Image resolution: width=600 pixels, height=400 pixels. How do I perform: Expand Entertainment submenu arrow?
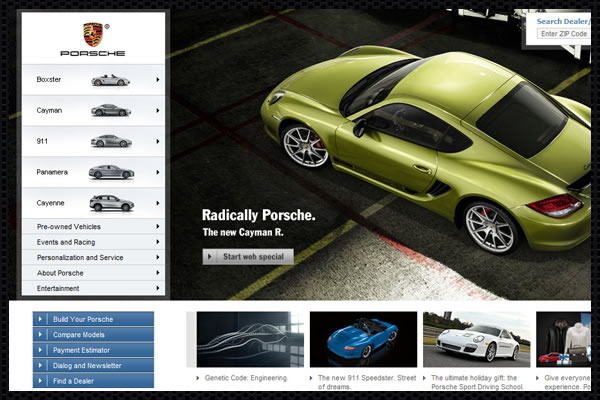pos(158,288)
